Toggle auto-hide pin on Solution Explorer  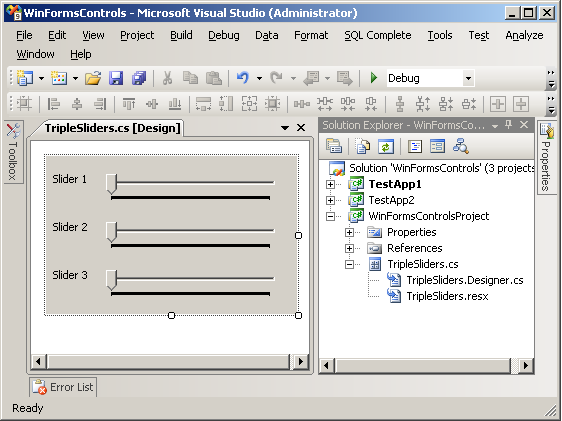coord(508,125)
